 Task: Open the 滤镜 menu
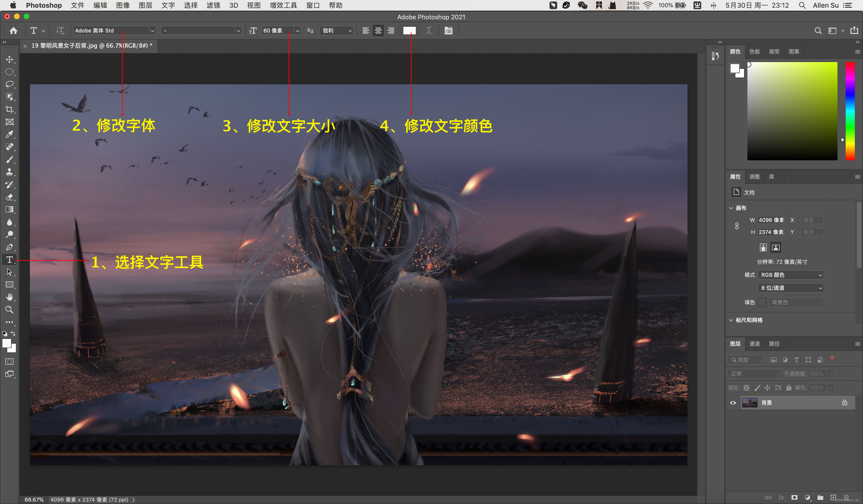click(x=213, y=5)
